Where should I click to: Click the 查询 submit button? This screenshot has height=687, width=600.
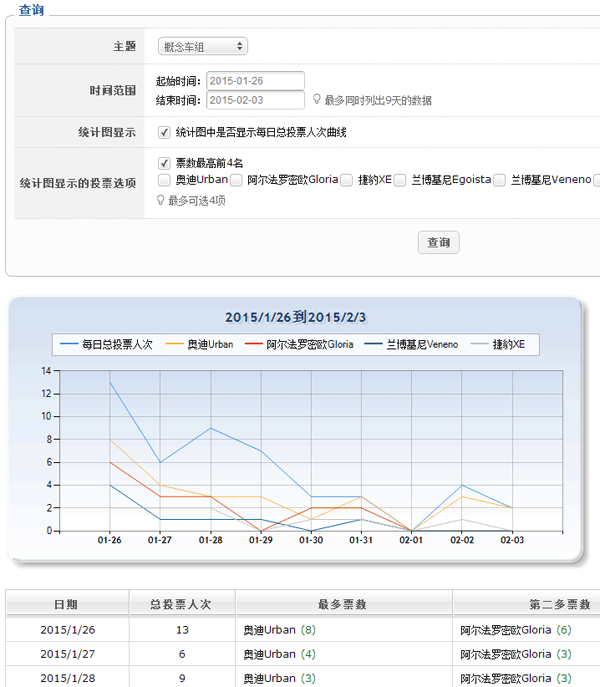[x=438, y=242]
